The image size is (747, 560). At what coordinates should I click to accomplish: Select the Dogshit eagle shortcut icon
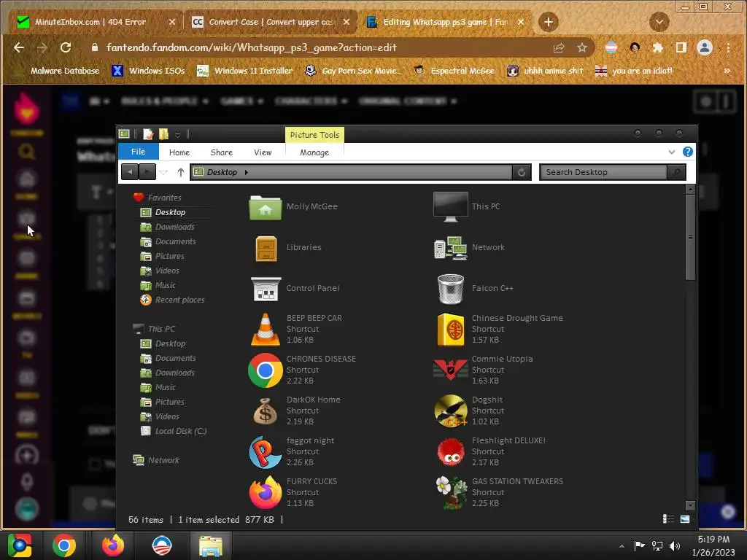click(450, 411)
